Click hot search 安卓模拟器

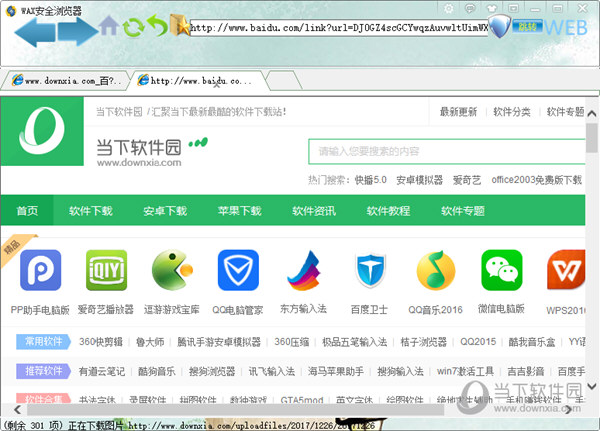point(419,180)
